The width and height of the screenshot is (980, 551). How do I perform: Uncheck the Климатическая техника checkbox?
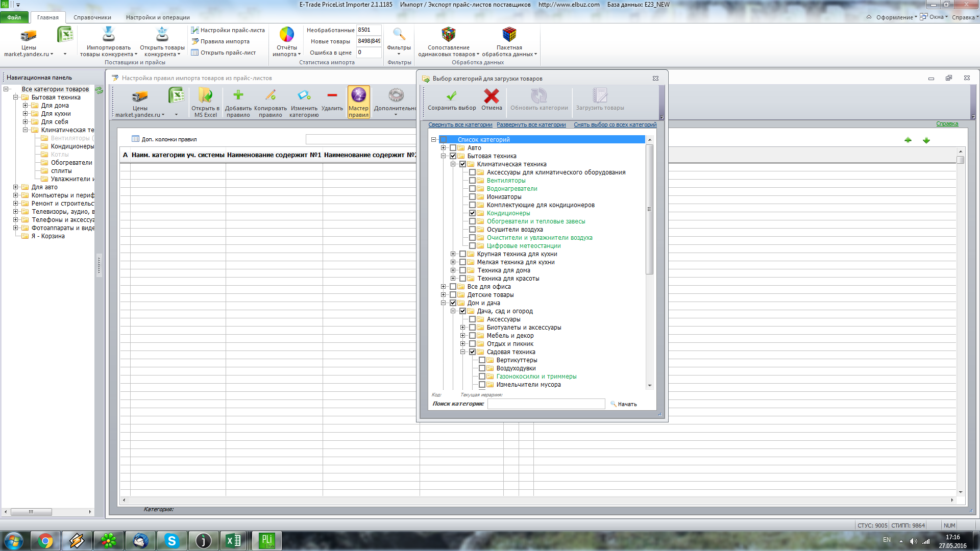tap(462, 164)
